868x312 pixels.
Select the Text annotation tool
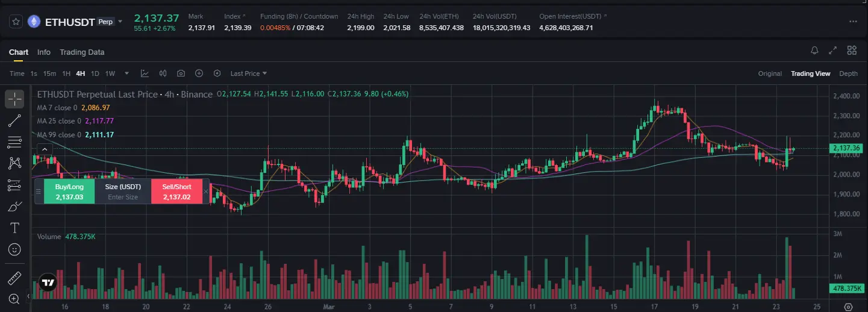pyautogui.click(x=15, y=228)
